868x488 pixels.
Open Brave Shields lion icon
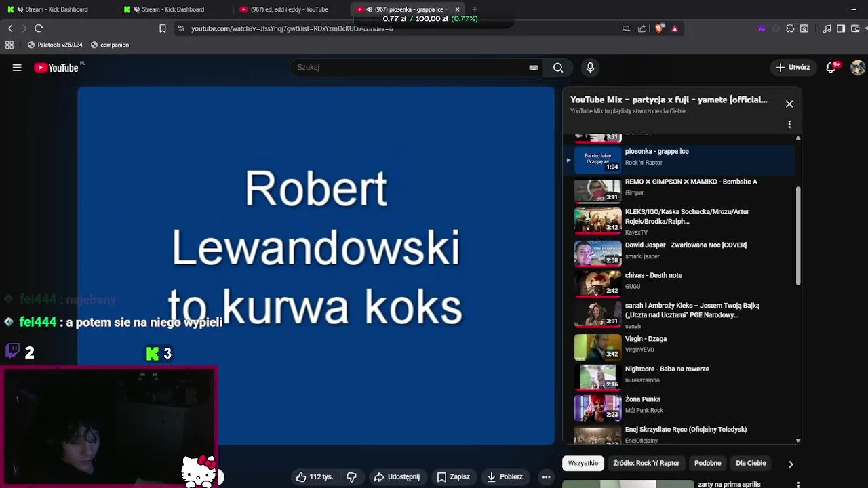click(x=659, y=28)
